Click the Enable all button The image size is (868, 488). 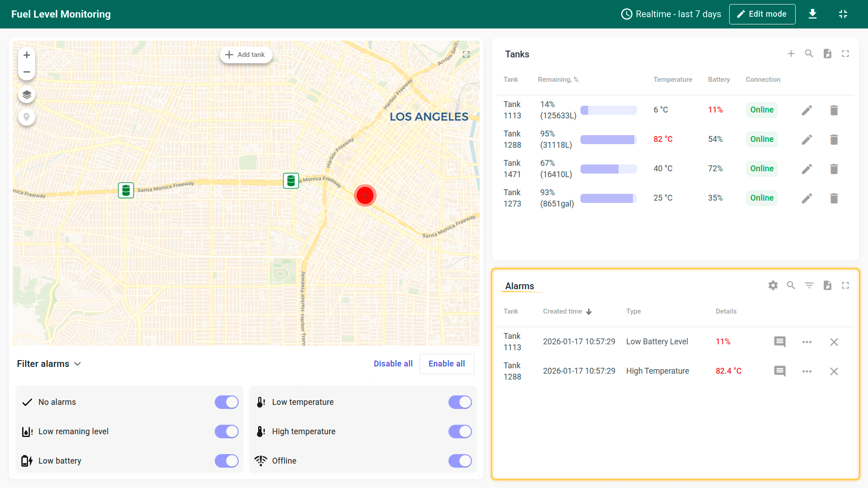tap(447, 364)
